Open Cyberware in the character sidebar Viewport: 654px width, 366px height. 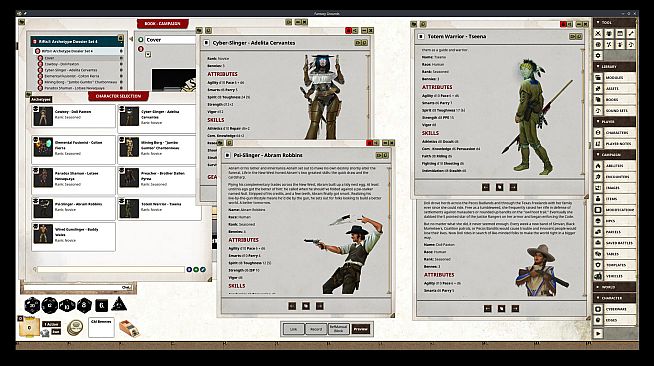[615, 309]
